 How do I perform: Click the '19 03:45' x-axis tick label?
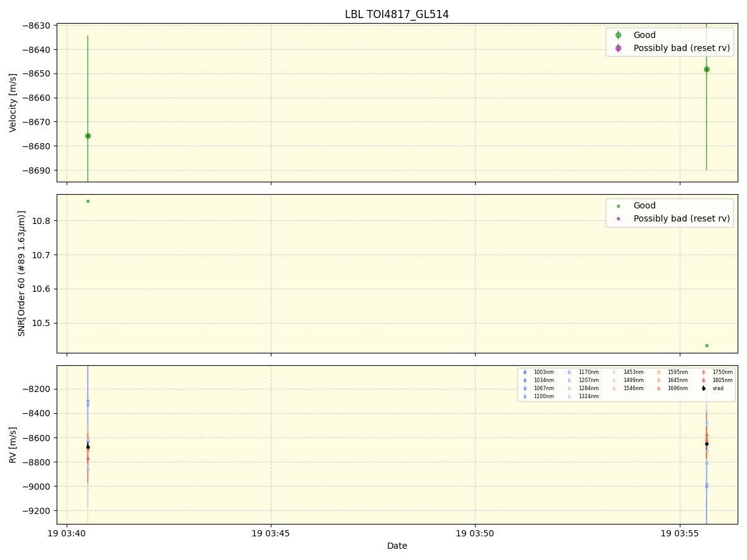click(x=271, y=533)
